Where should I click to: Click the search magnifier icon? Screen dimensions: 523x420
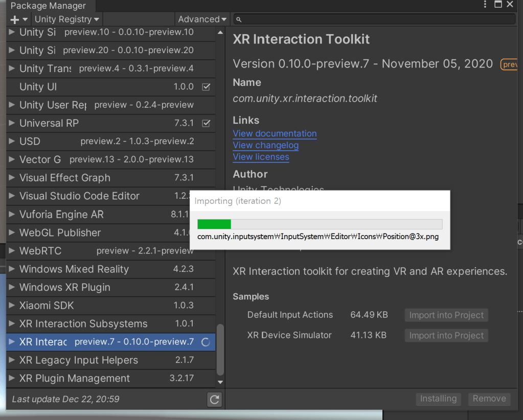tap(238, 19)
